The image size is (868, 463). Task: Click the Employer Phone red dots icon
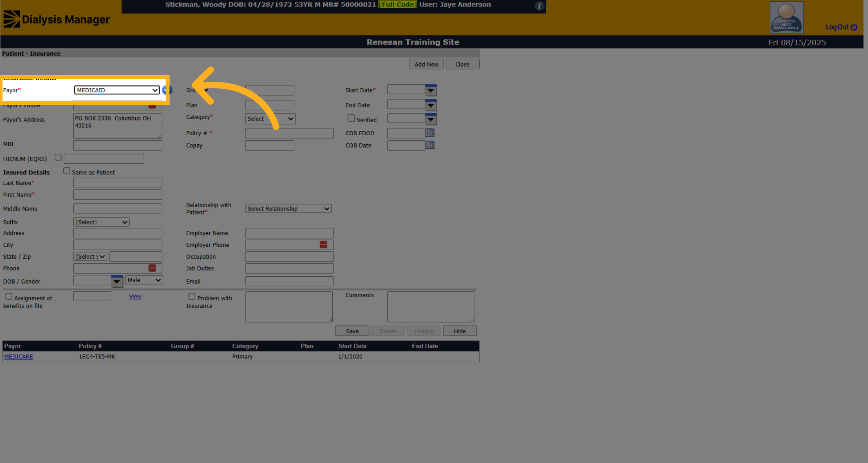pyautogui.click(x=323, y=245)
